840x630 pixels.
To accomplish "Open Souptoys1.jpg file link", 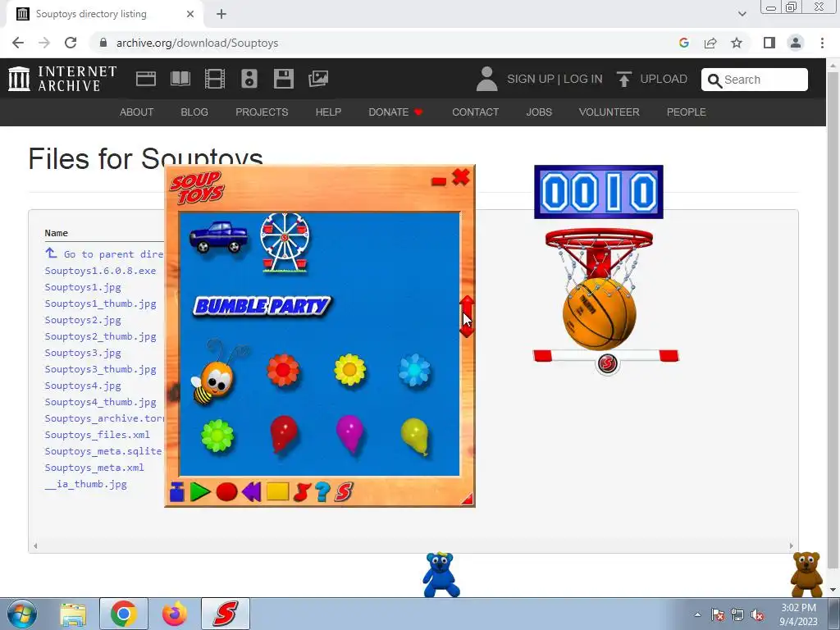I will [x=83, y=287].
